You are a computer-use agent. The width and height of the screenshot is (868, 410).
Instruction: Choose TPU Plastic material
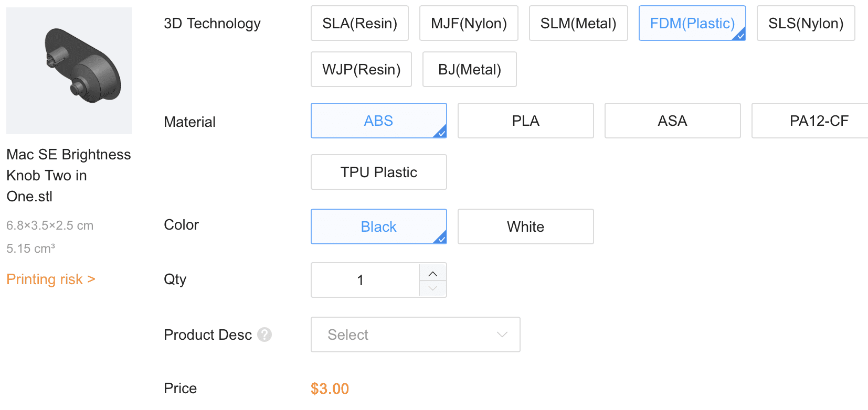click(x=378, y=172)
